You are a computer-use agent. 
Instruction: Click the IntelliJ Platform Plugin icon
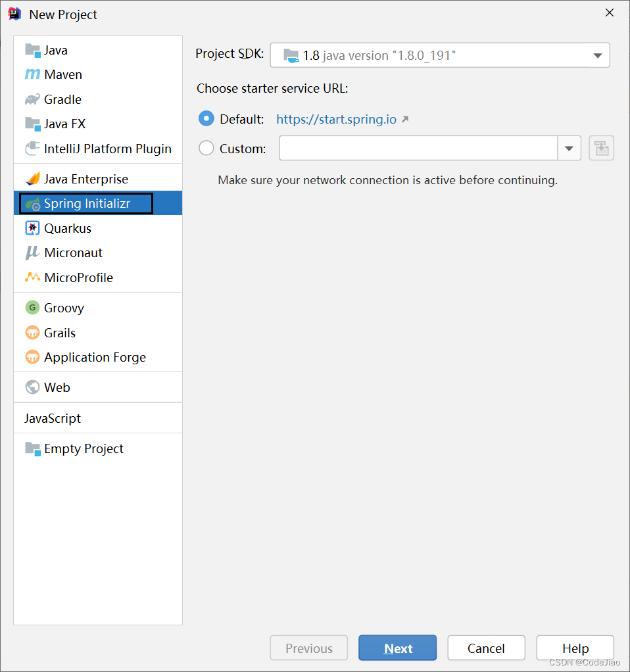(33, 149)
